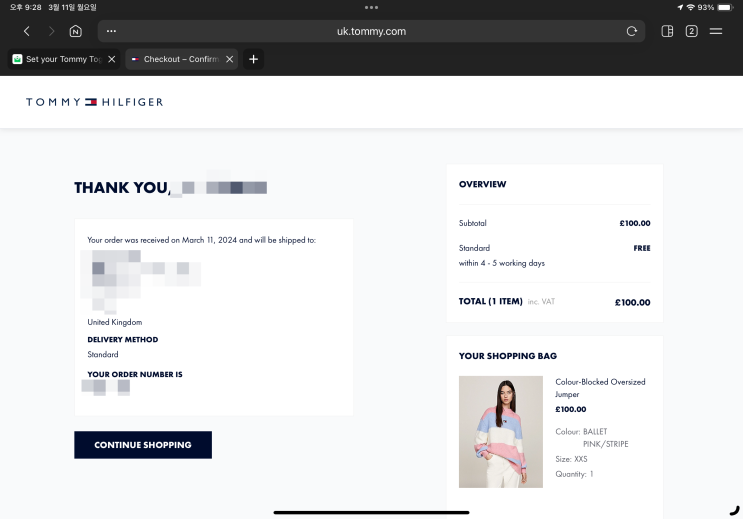Tap the multitasking three dots at top
This screenshot has width=743, height=519.
pyautogui.click(x=372, y=8)
